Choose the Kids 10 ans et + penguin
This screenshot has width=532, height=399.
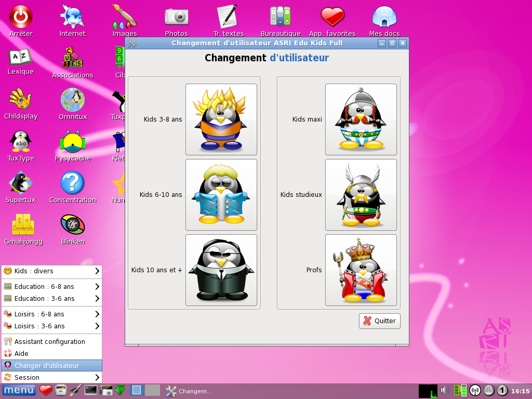click(221, 270)
